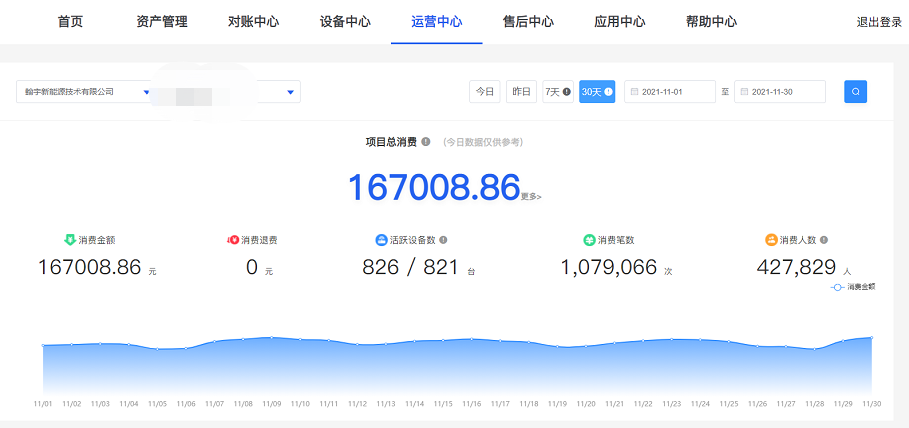Go to the 资产管理 tab
This screenshot has width=909, height=428.
point(162,21)
